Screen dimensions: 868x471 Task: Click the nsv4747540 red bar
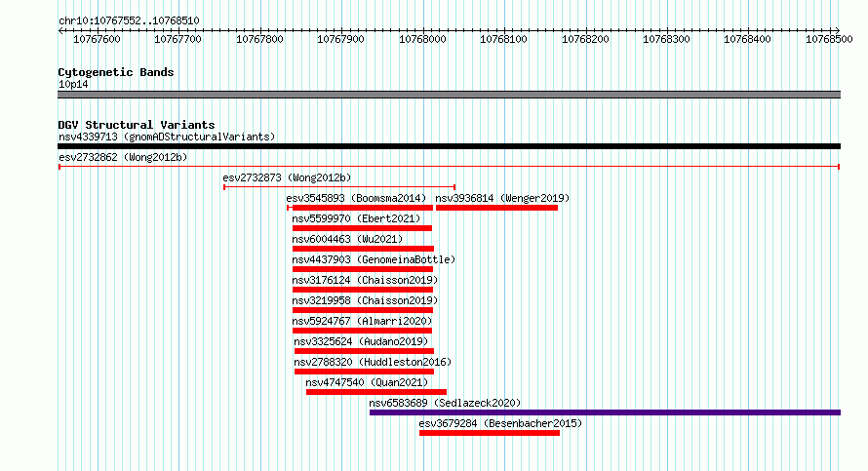point(376,392)
